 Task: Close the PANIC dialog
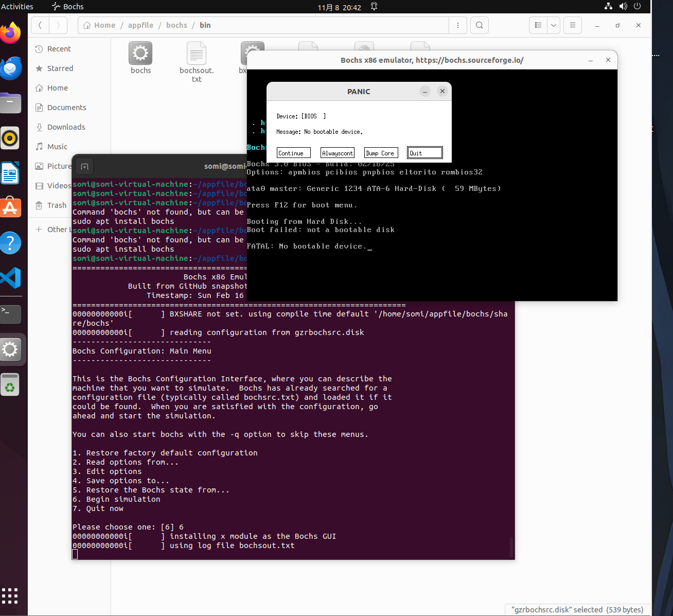click(442, 91)
